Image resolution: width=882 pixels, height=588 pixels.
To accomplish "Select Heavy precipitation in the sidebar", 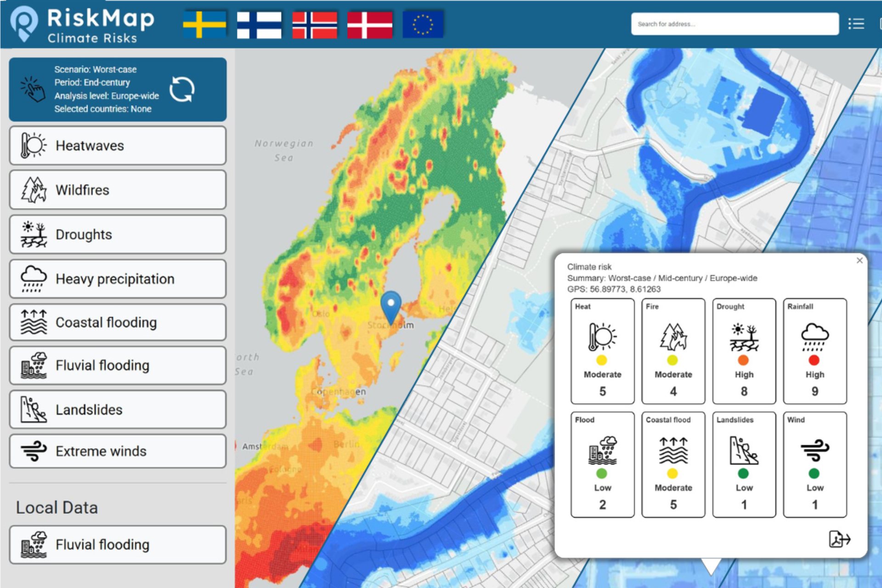I will click(118, 279).
